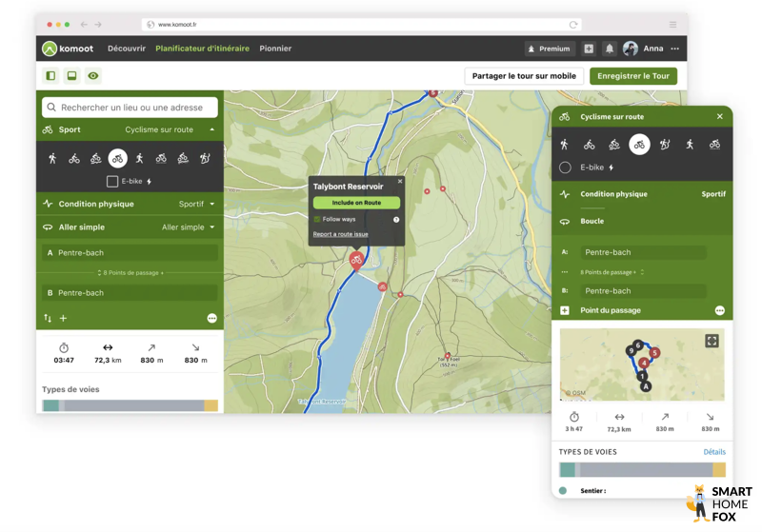Expand 8 Points de passage in left panel

point(130,273)
